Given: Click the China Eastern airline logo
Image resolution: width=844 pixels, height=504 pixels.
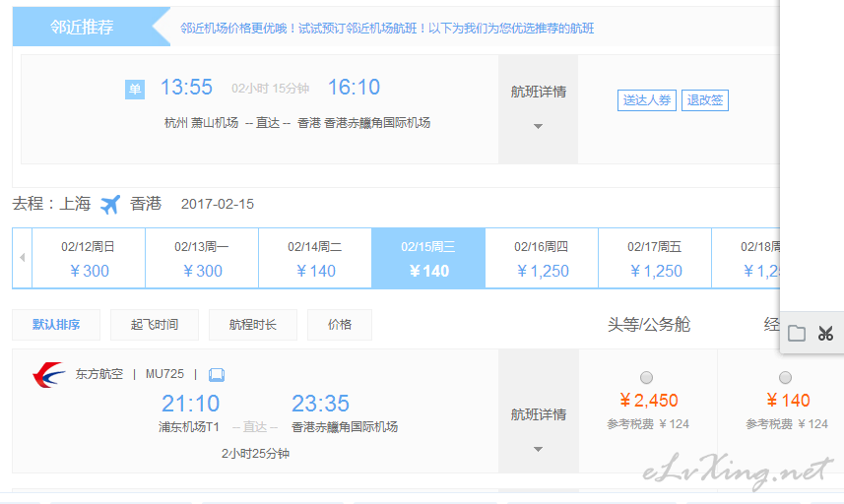Looking at the screenshot, I should pyautogui.click(x=48, y=375).
